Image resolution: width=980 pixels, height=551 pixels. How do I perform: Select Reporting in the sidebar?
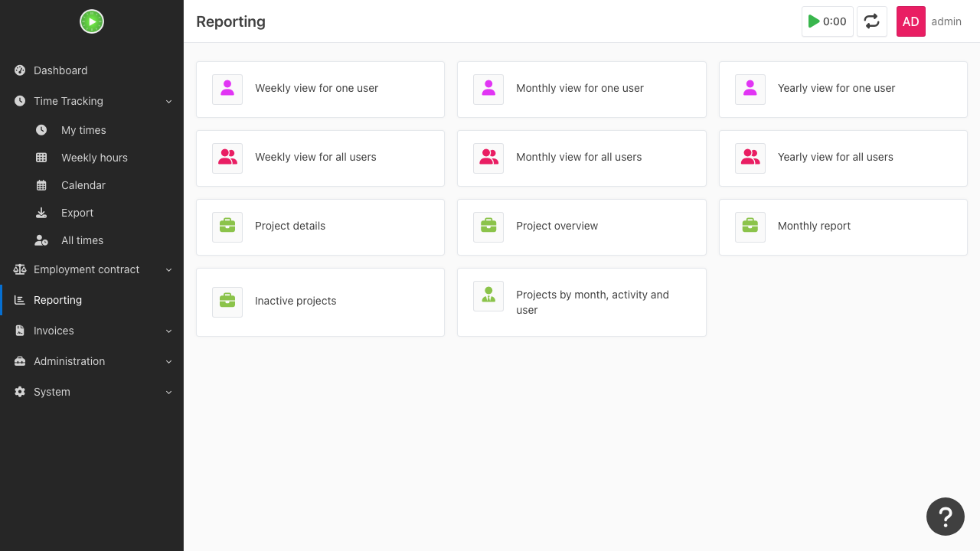pos(92,300)
